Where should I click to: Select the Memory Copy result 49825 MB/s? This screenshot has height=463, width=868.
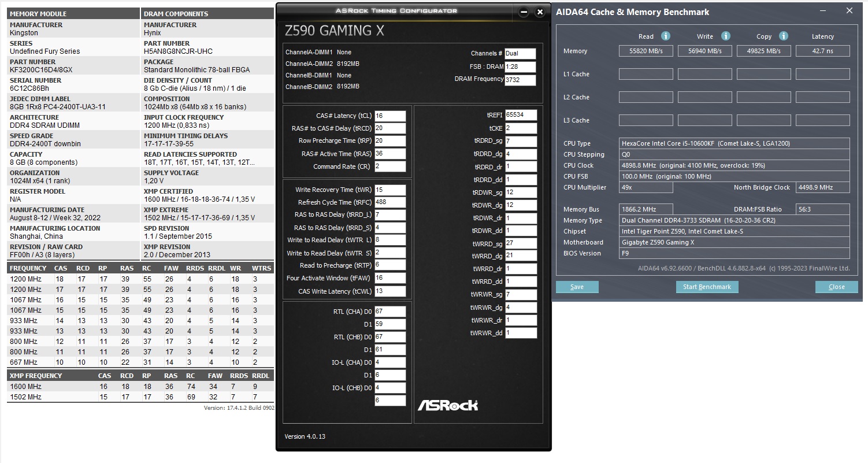tap(763, 51)
